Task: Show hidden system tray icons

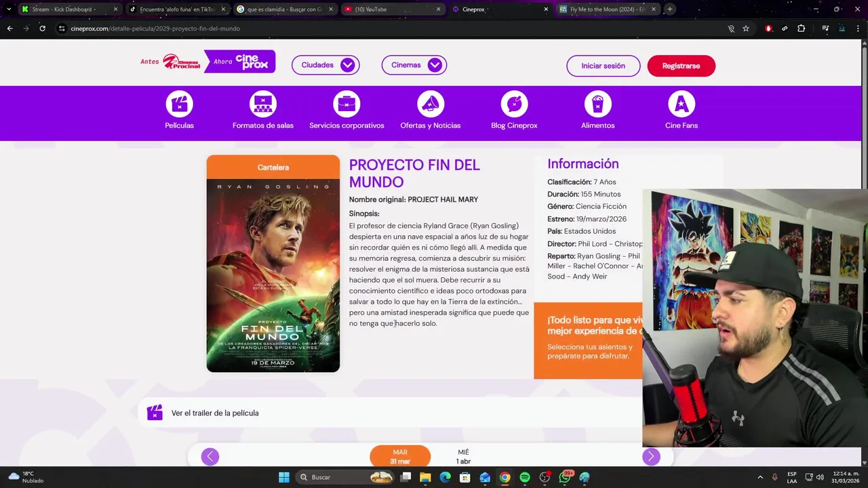Action: [760, 477]
